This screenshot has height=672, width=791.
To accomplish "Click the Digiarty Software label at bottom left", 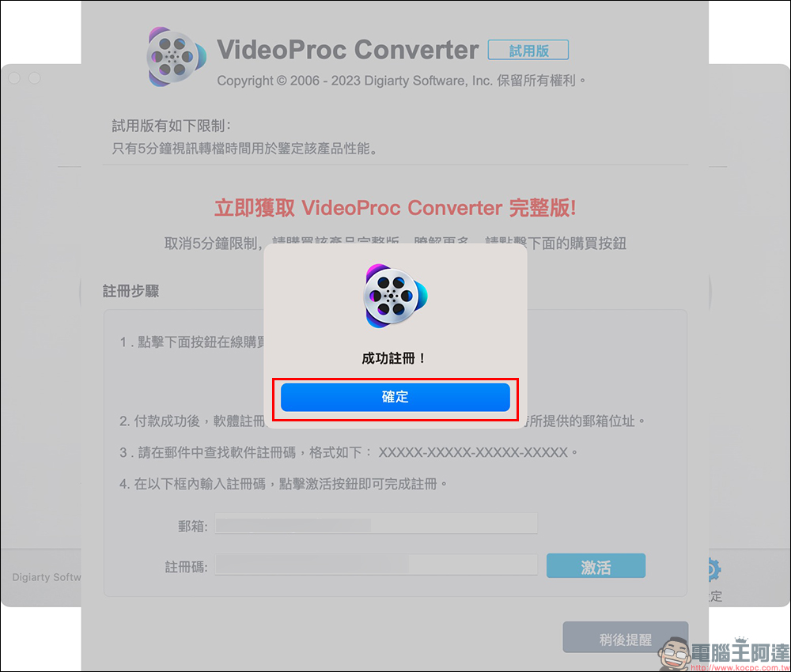I will pos(47,577).
